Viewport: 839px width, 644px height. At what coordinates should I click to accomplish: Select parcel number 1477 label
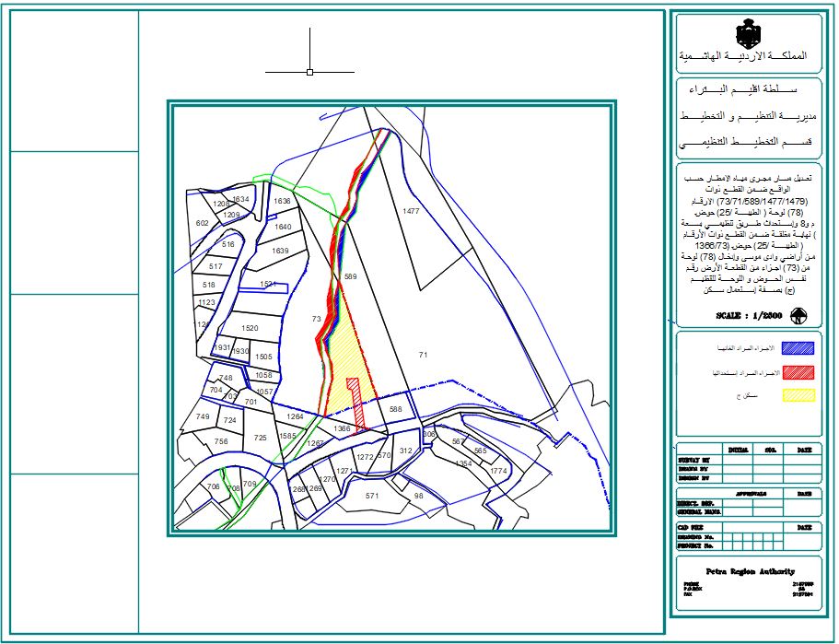(411, 211)
